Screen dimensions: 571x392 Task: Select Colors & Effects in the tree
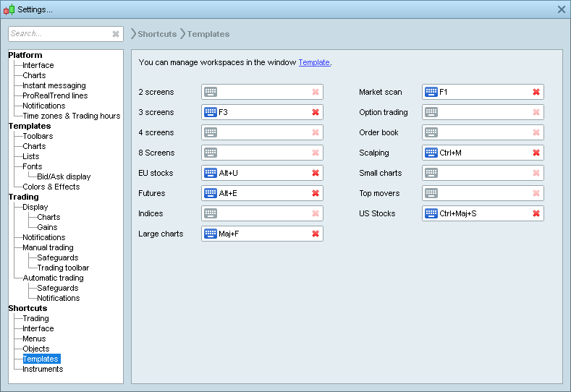[x=51, y=187]
